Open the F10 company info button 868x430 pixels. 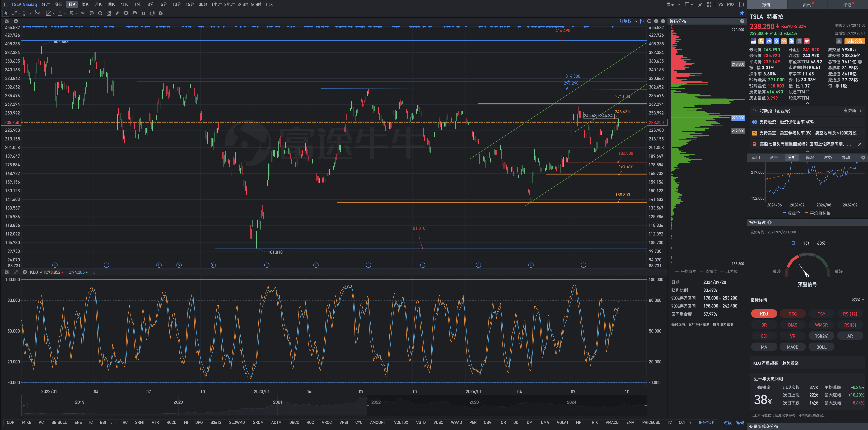pyautogui.click(x=730, y=4)
